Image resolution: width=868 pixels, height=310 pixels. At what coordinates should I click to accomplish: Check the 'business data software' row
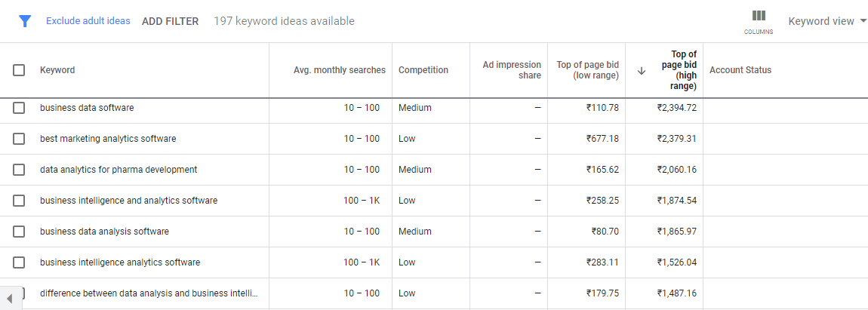pyautogui.click(x=19, y=108)
